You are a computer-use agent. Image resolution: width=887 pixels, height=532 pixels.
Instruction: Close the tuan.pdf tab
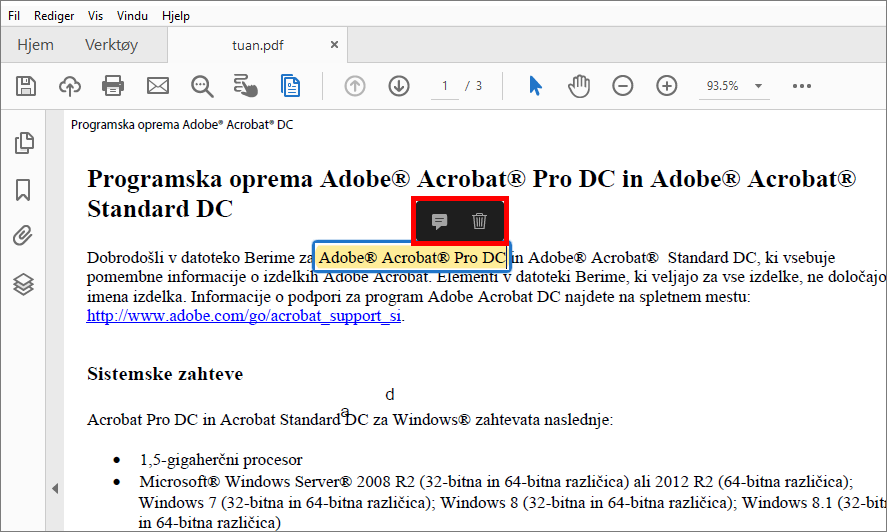tap(334, 45)
